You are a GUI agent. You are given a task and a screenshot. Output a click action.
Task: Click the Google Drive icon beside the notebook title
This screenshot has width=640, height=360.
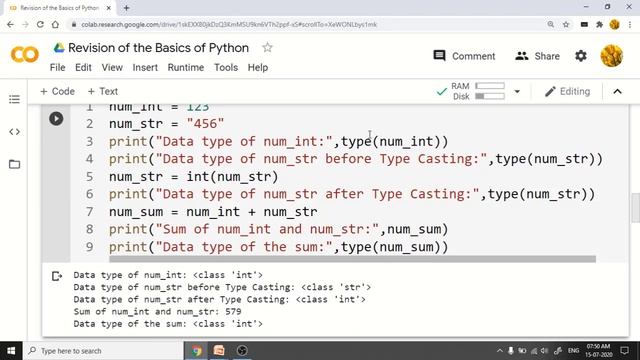[59, 48]
